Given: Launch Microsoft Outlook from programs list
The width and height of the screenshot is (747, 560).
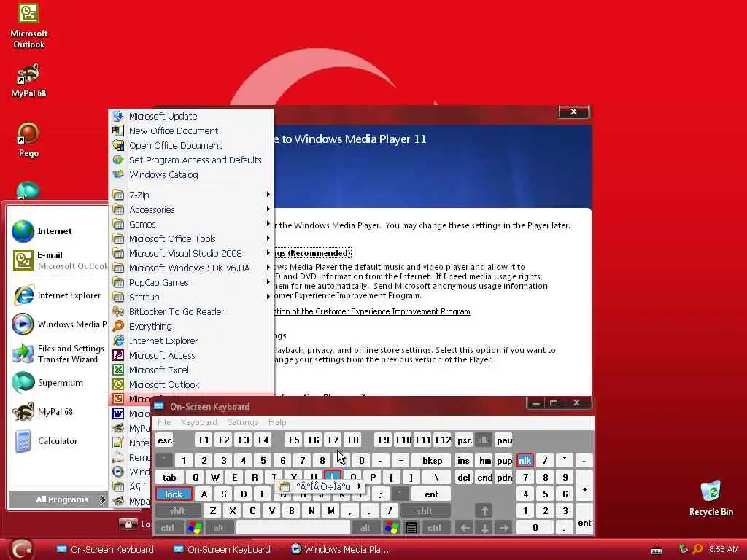Looking at the screenshot, I should coord(192,385).
